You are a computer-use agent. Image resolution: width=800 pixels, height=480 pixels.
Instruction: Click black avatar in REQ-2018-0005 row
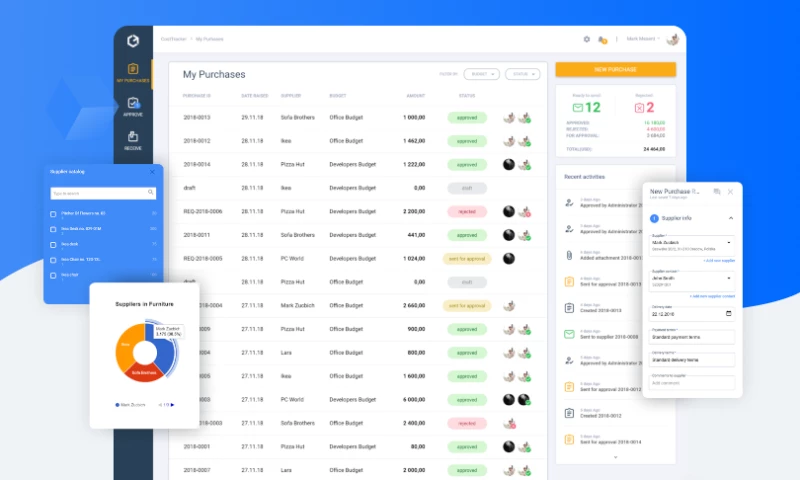(509, 259)
